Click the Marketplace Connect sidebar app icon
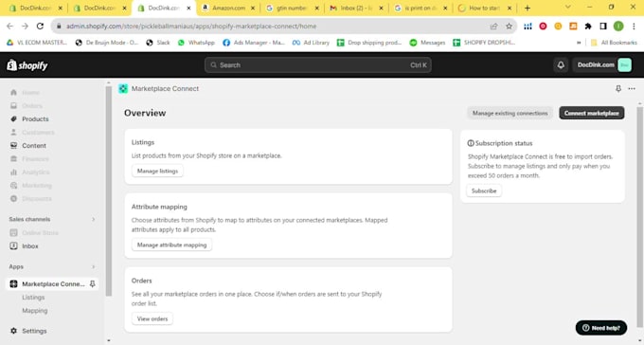Screen dimensions: 644x345 13,283
